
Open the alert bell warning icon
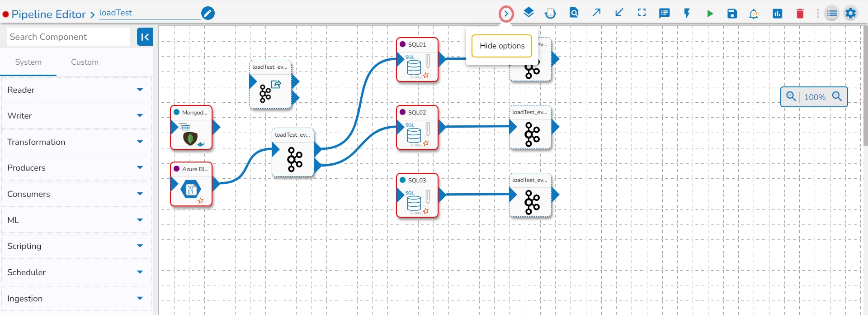754,14
